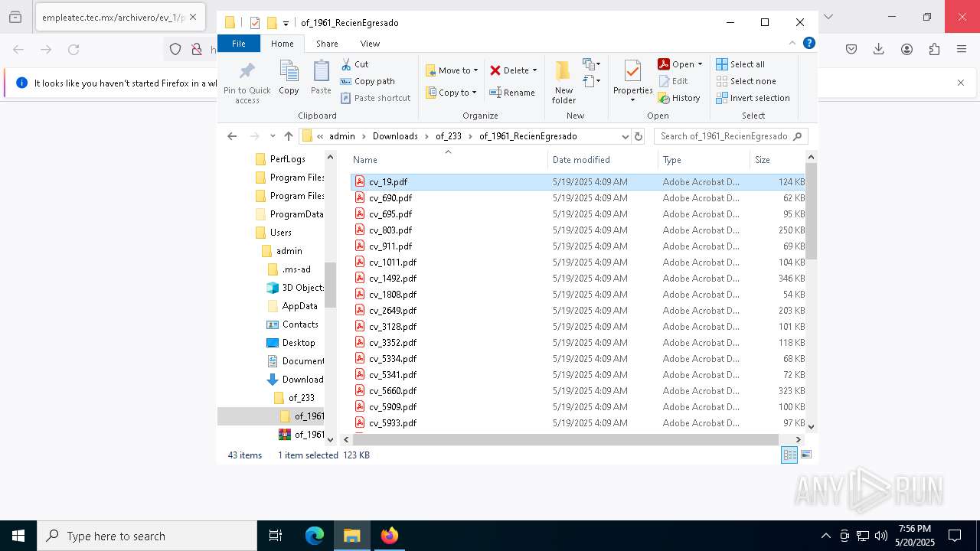
Task: Click the file list vertical scrollbar
Action: [x=811, y=211]
